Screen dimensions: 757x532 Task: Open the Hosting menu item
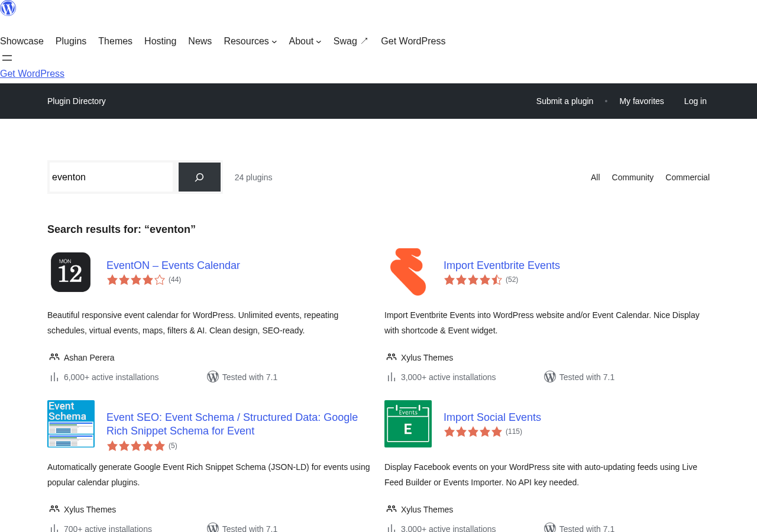(x=160, y=41)
